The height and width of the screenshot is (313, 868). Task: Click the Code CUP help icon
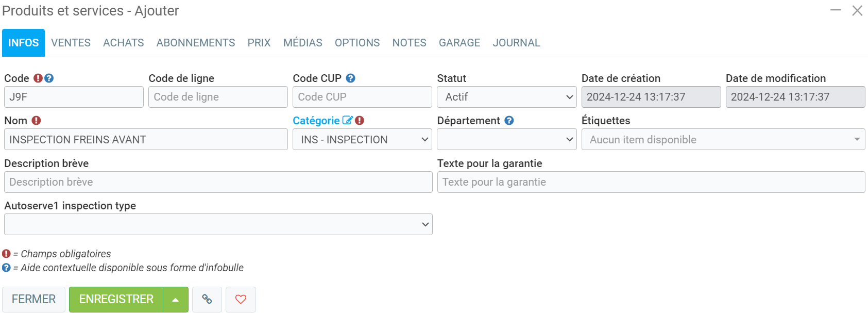pyautogui.click(x=350, y=78)
